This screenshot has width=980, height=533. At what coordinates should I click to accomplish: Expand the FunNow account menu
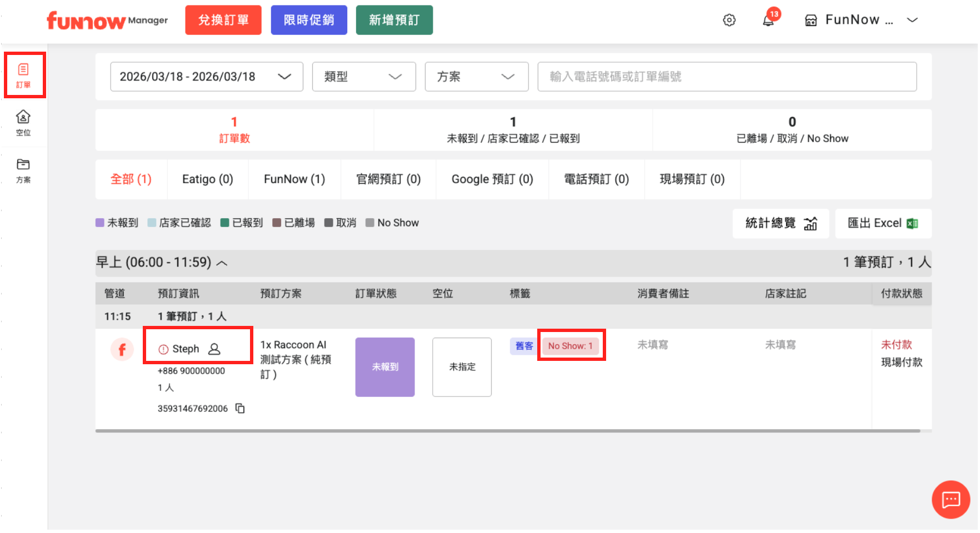tap(912, 20)
